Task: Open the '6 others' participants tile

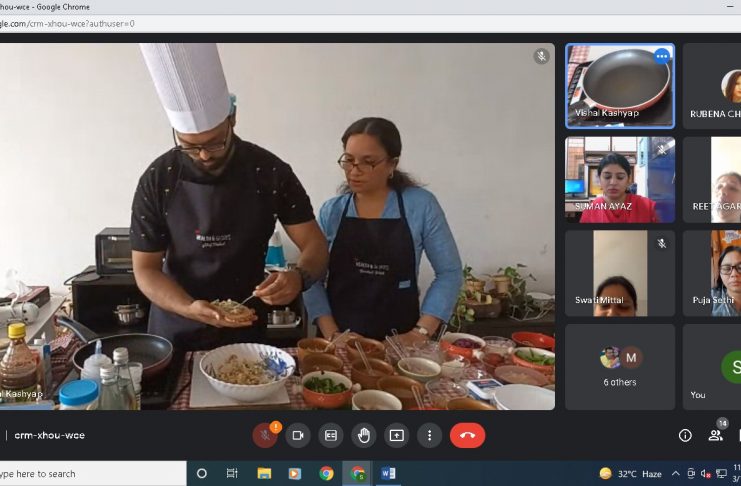Action: [x=620, y=366]
